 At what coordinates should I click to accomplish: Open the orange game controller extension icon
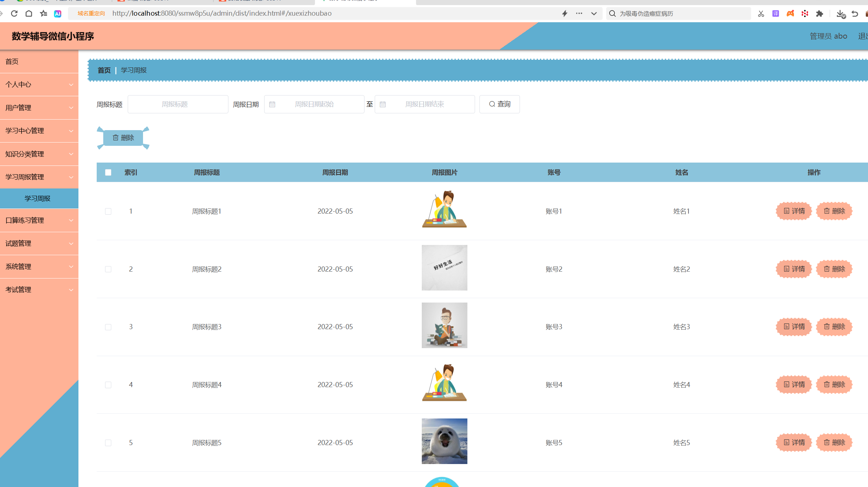[790, 13]
